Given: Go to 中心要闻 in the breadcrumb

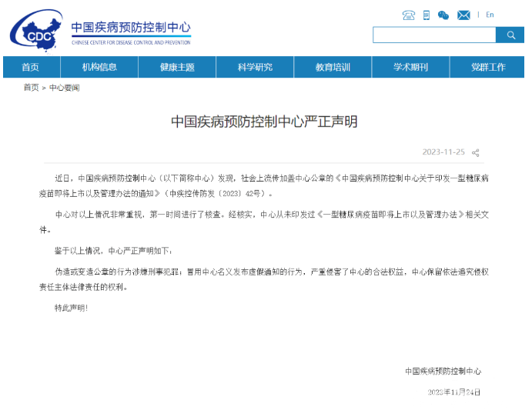Looking at the screenshot, I should (x=64, y=88).
